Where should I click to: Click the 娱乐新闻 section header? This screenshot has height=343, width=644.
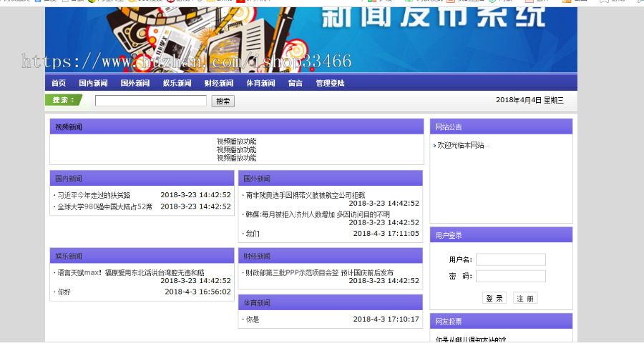142,256
